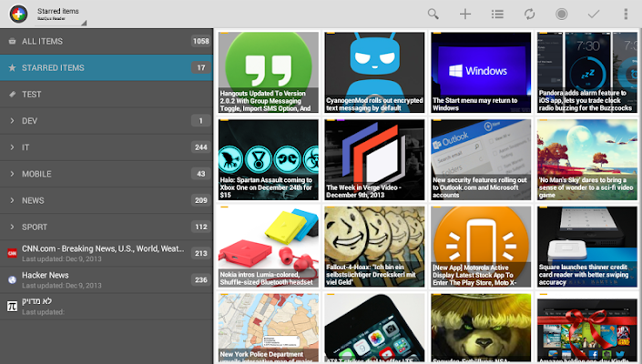Open The Week in Verge Video article
Viewport: 642px width, 364px height.
point(374,159)
